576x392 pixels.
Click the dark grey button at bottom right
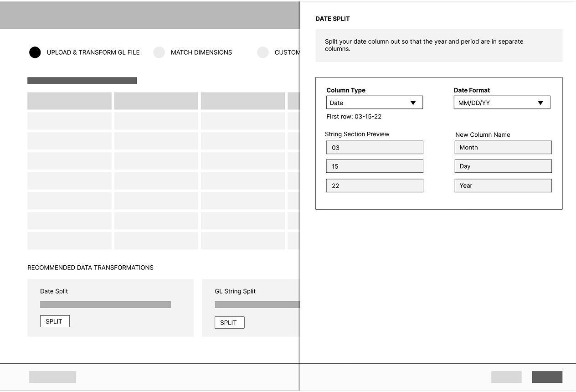[x=547, y=377]
